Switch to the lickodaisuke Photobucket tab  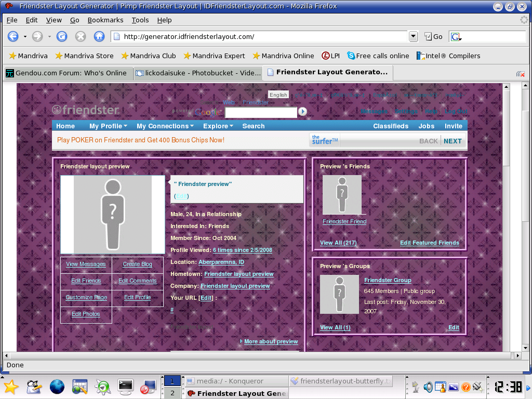pos(198,73)
